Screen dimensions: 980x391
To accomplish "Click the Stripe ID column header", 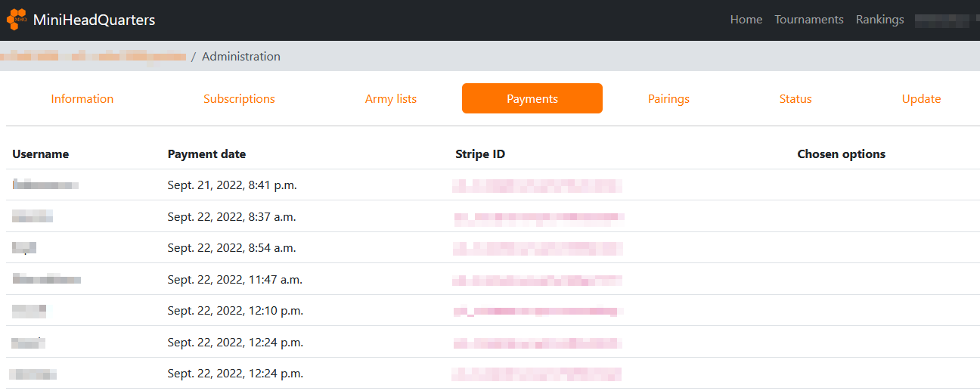I will 480,154.
